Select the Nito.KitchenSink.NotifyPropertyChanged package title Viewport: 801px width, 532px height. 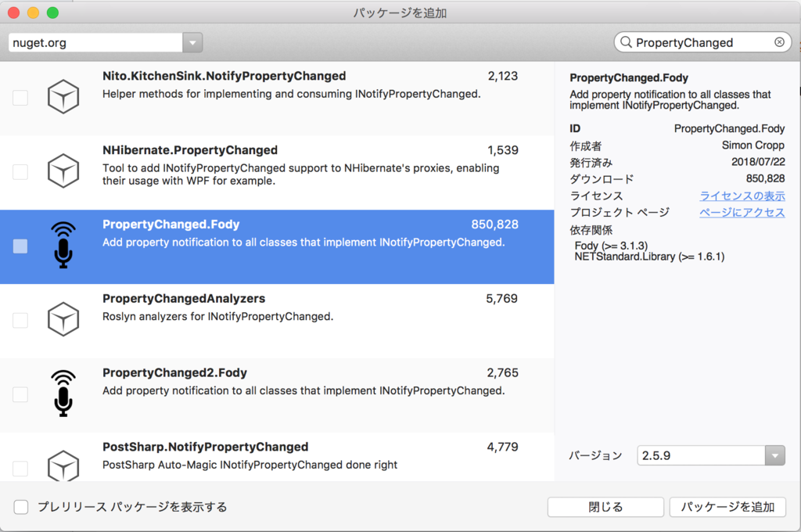coord(224,76)
